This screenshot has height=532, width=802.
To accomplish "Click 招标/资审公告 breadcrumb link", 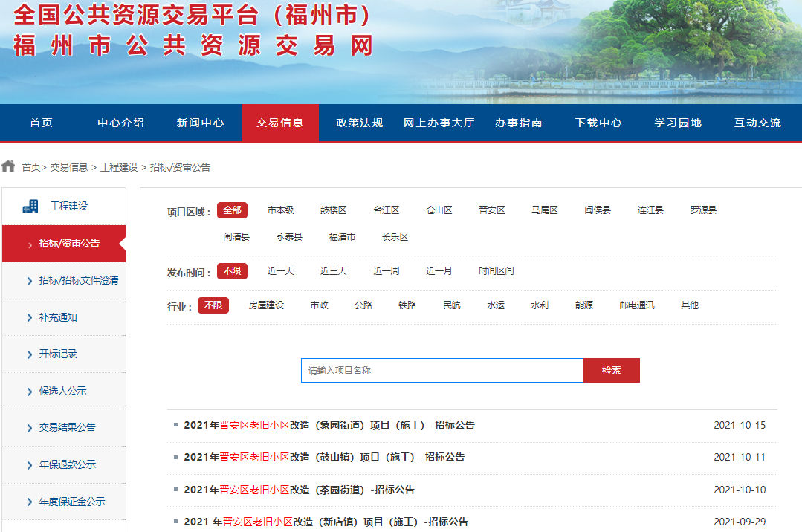I will tap(180, 167).
